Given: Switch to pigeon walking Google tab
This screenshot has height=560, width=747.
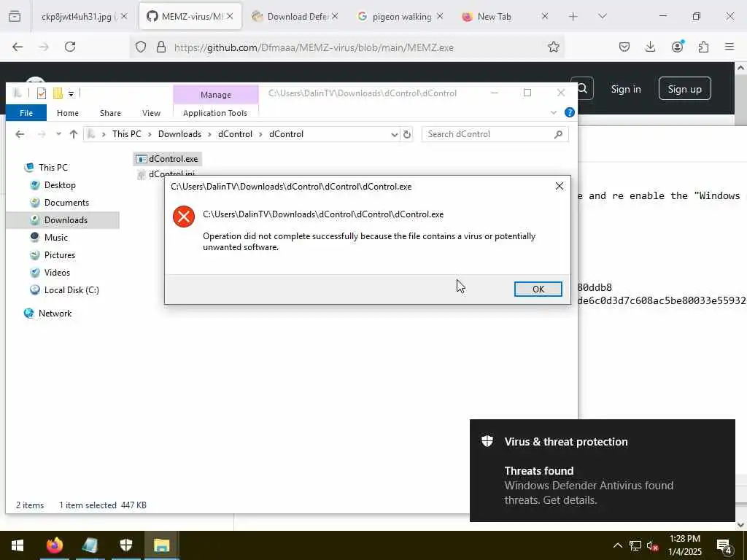Looking at the screenshot, I should (x=400, y=17).
